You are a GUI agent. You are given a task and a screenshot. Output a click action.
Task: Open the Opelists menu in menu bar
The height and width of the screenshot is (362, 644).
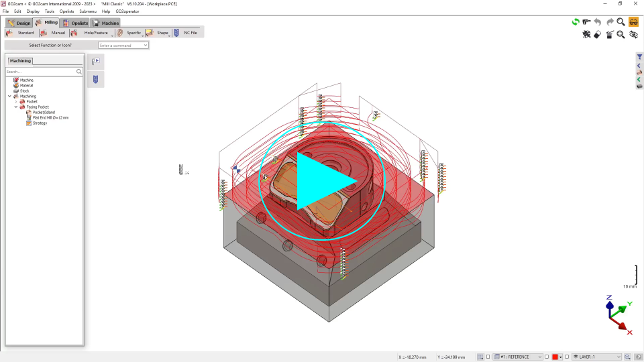(x=66, y=11)
